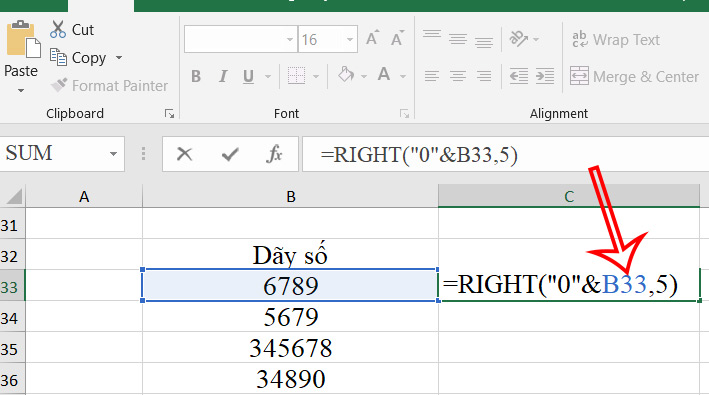This screenshot has height=395, width=709.
Task: Confirm formula with check mark
Action: pyautogui.click(x=230, y=154)
